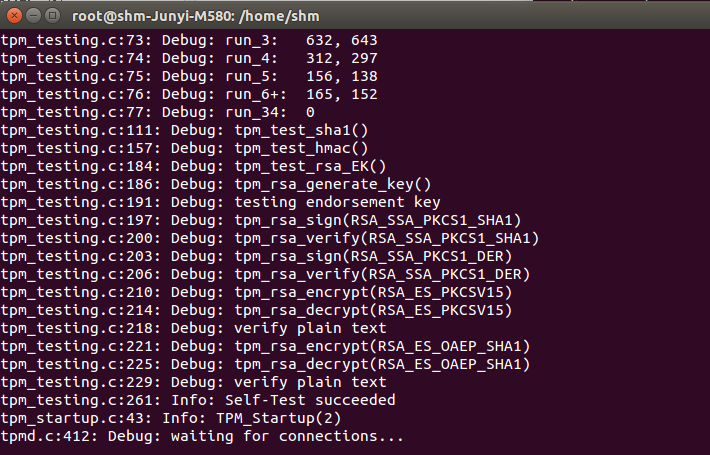
Task: Click the run_5 line with 156, 138
Action: [x=189, y=76]
